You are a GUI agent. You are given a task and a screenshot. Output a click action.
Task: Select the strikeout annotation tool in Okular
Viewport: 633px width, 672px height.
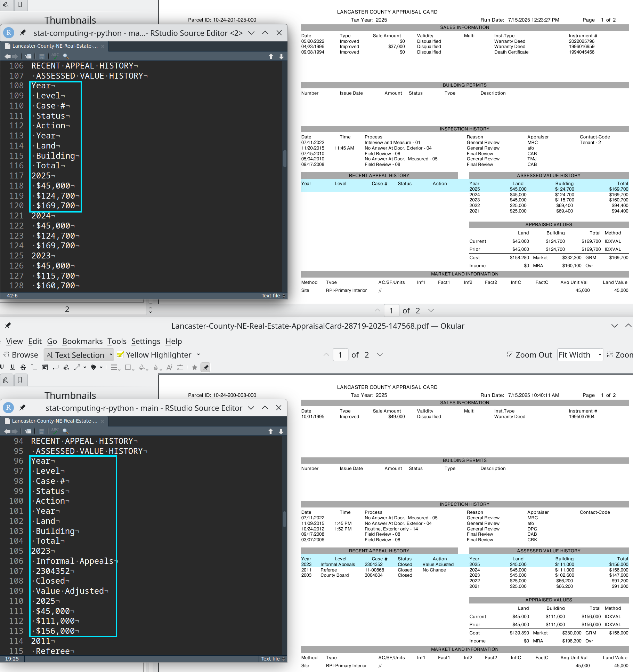coord(23,367)
